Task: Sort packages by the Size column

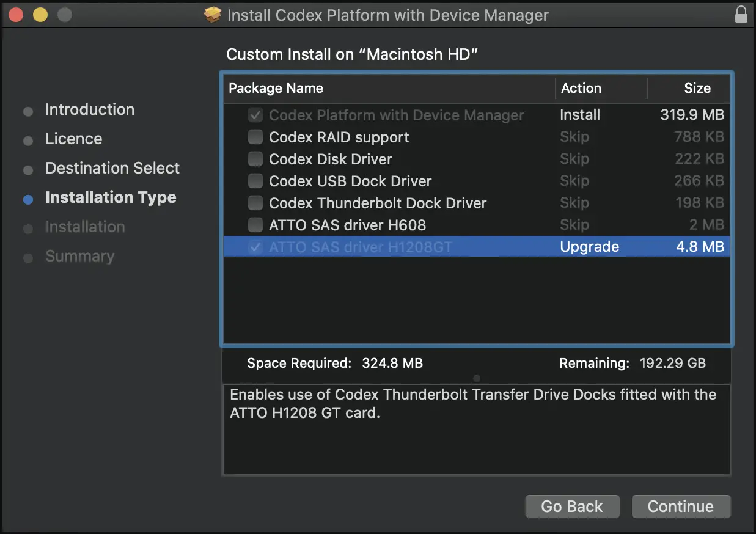Action: coord(699,88)
